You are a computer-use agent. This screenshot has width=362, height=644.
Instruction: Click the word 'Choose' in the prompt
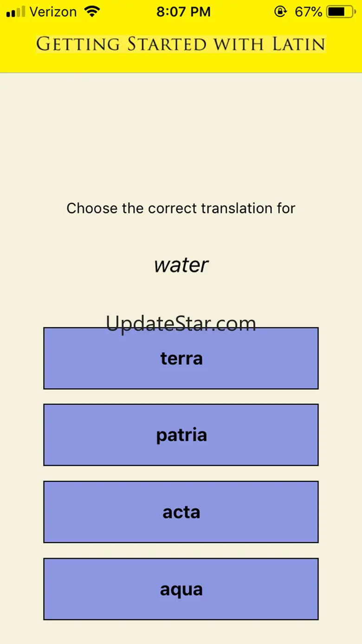click(92, 208)
